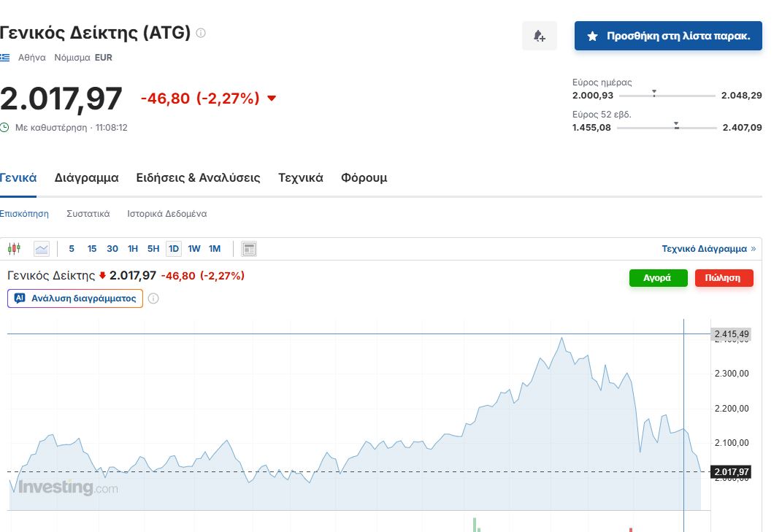Select the 1W chart interval
This screenshot has width=782, height=532.
click(x=194, y=249)
